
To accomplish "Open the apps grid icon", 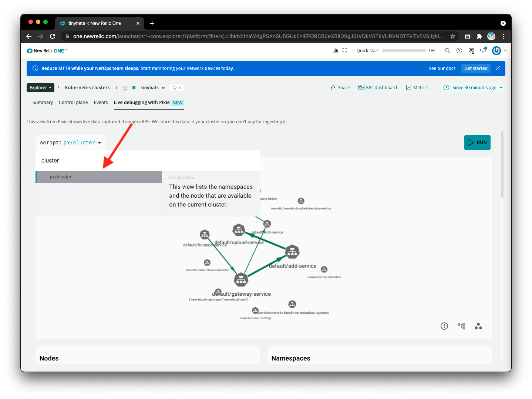I will click(x=344, y=51).
